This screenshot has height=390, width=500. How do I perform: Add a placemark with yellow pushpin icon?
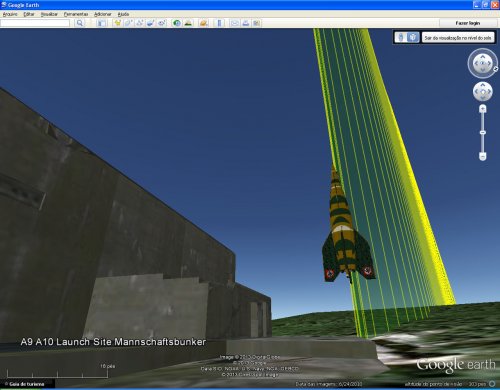pyautogui.click(x=117, y=23)
